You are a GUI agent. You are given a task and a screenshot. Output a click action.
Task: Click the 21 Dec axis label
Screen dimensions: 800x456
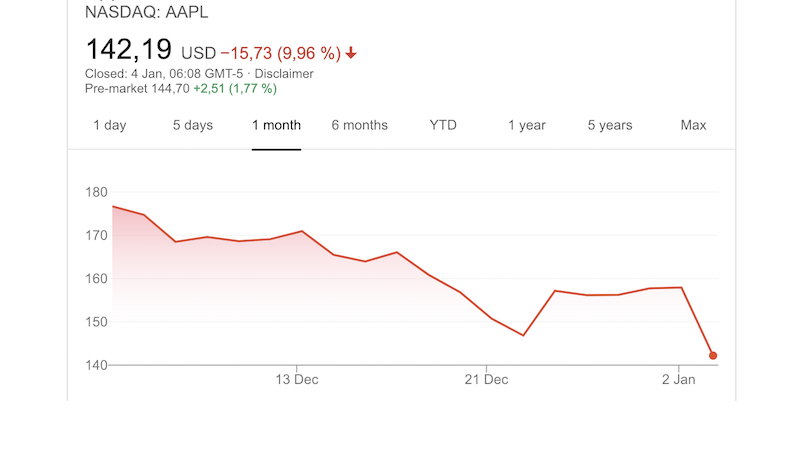tap(485, 380)
